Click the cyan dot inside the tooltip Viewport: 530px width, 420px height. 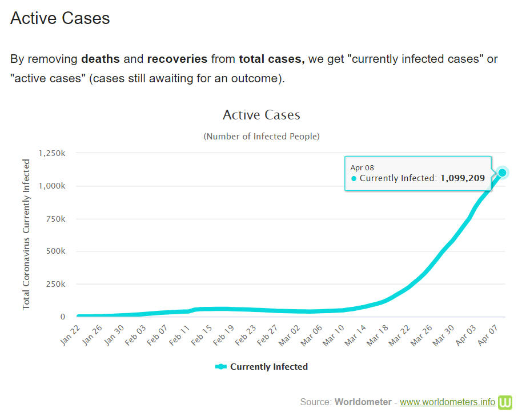[x=354, y=178]
